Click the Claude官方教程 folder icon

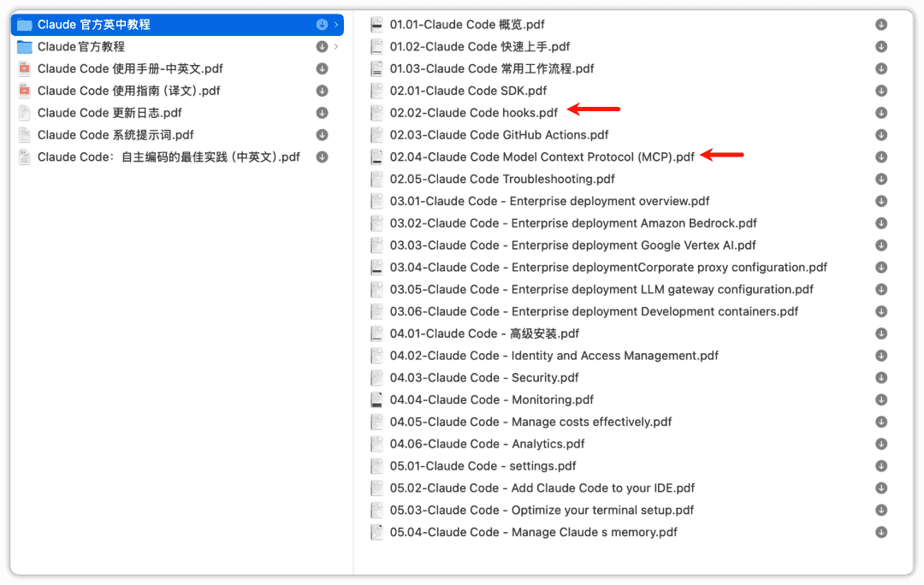pyautogui.click(x=24, y=47)
